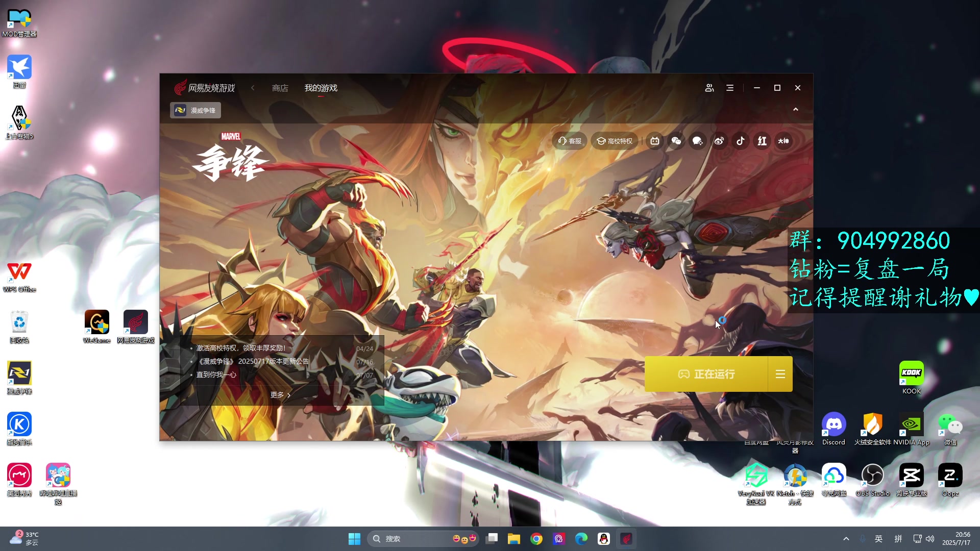Image resolution: width=980 pixels, height=551 pixels.
Task: Click the yellow 正在运行 button
Action: coord(706,374)
